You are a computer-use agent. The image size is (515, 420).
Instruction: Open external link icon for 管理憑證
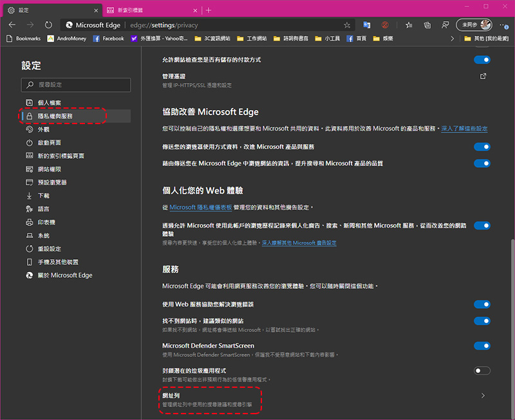[483, 76]
